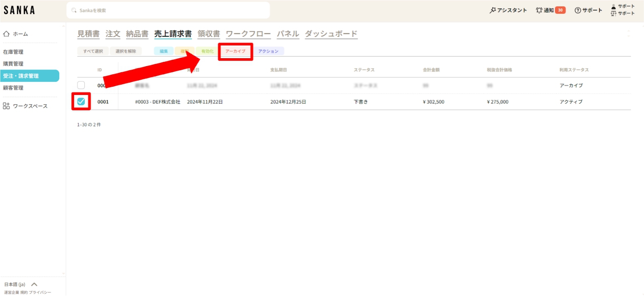
Task: Click the Home house icon in sidebar
Action: 6,34
